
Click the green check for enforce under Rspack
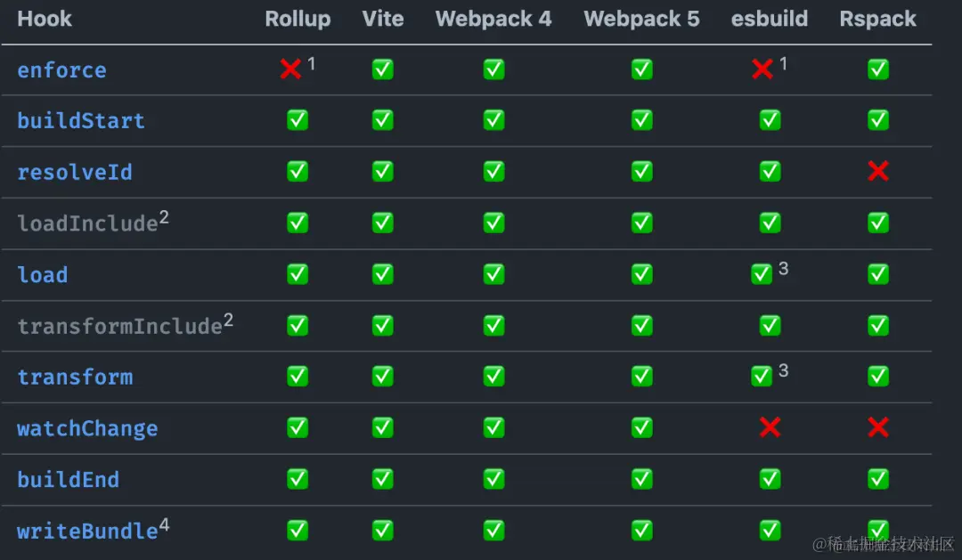[x=878, y=69]
